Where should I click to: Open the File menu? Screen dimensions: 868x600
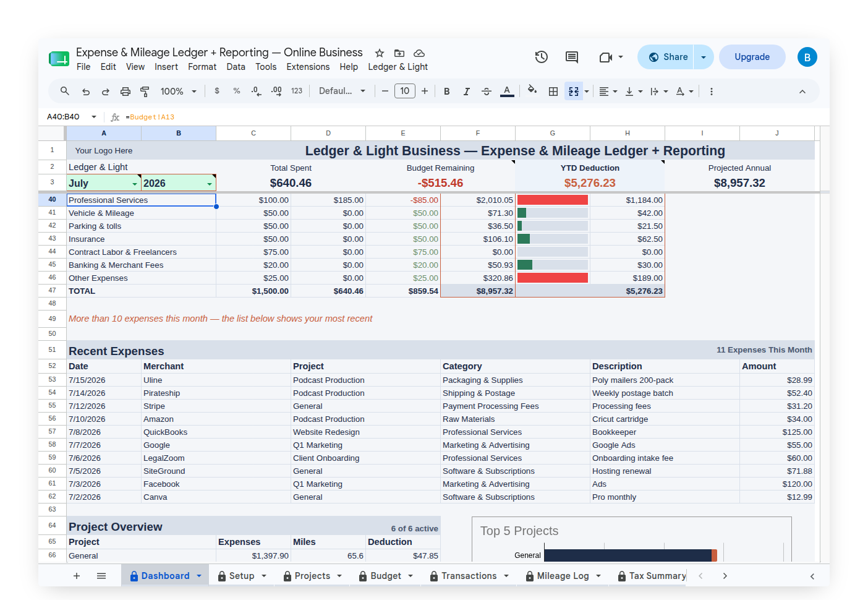click(x=83, y=67)
